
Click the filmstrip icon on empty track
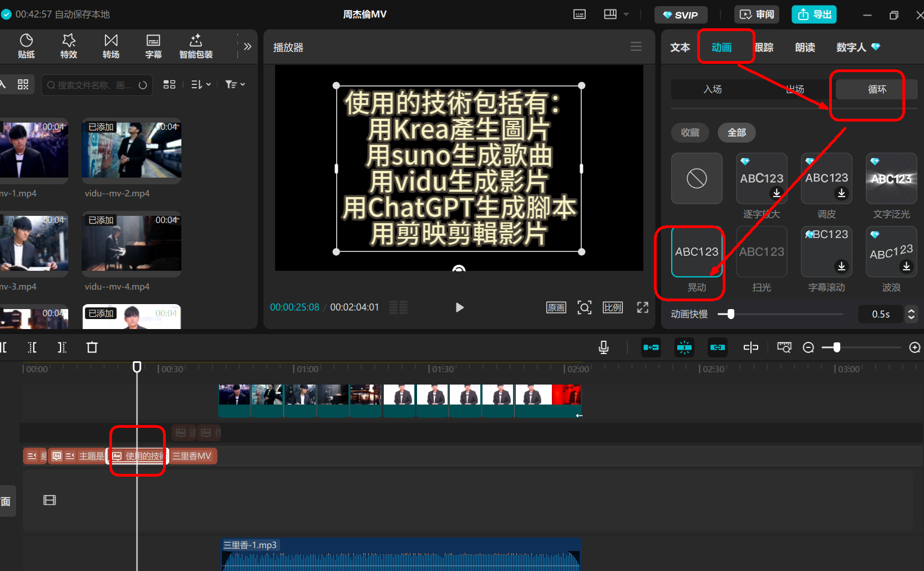click(x=50, y=501)
